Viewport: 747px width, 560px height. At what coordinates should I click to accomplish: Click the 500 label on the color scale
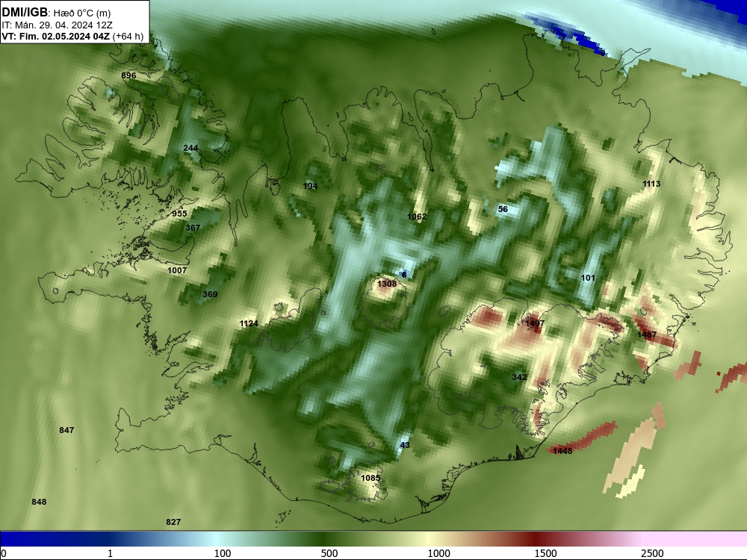(329, 553)
